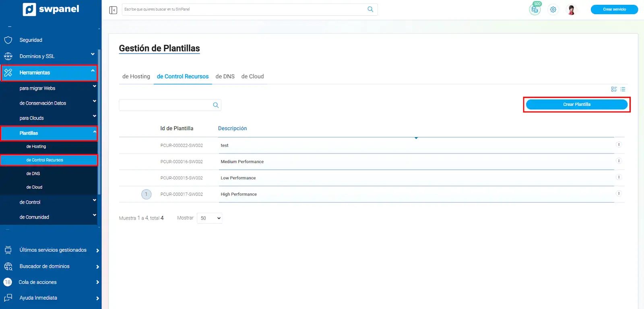This screenshot has width=644, height=309.
Task: Expand the de Comunidad submenu
Action: click(94, 215)
